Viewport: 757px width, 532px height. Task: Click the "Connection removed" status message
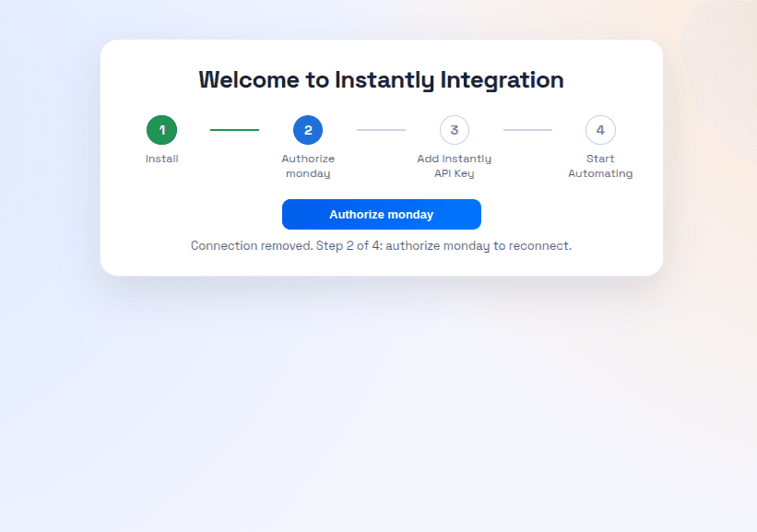381,246
